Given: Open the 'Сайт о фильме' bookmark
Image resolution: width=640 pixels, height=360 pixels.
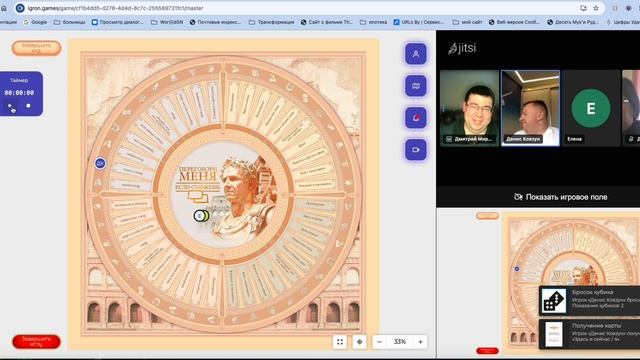Looking at the screenshot, I should (327, 22).
